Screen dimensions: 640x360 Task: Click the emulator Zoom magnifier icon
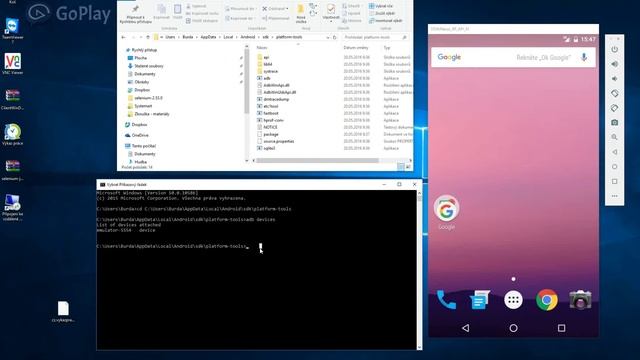click(x=614, y=137)
